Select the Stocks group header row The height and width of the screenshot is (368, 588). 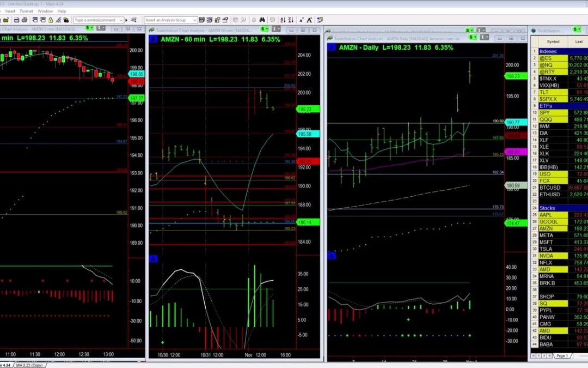[x=563, y=208]
